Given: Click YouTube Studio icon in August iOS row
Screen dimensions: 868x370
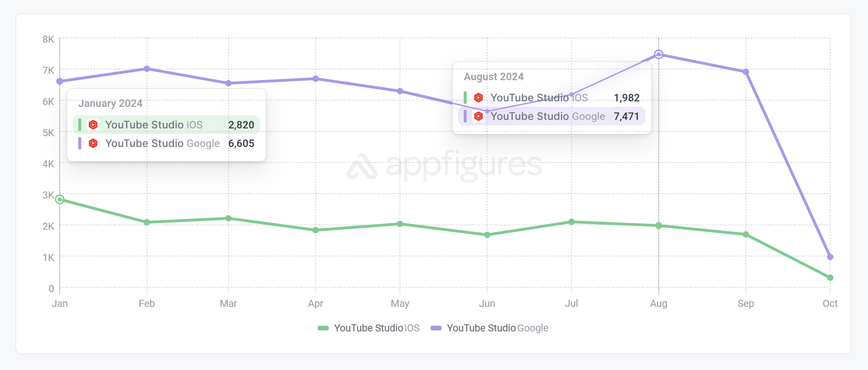Looking at the screenshot, I should 479,98.
